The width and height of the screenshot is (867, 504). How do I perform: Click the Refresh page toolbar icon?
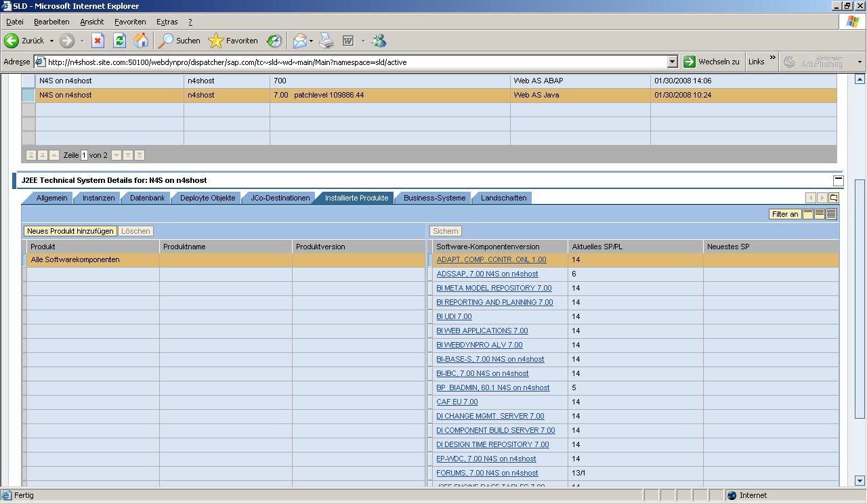(x=119, y=41)
